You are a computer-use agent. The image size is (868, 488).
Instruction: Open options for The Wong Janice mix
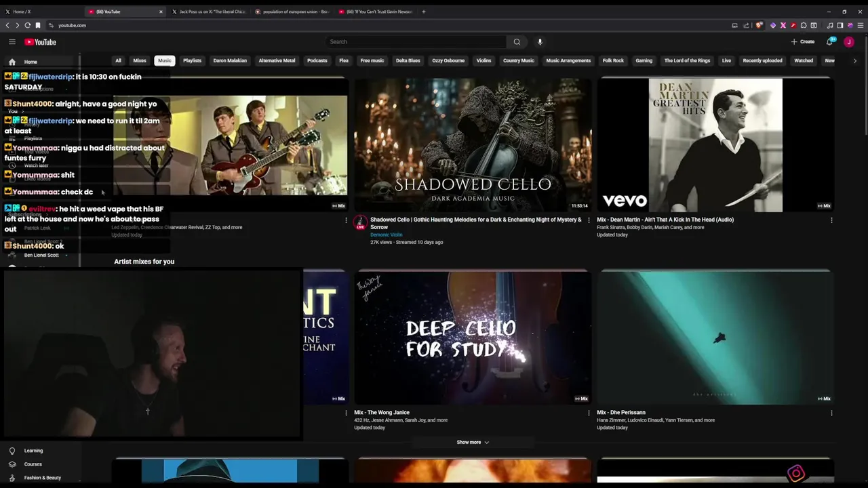(589, 413)
